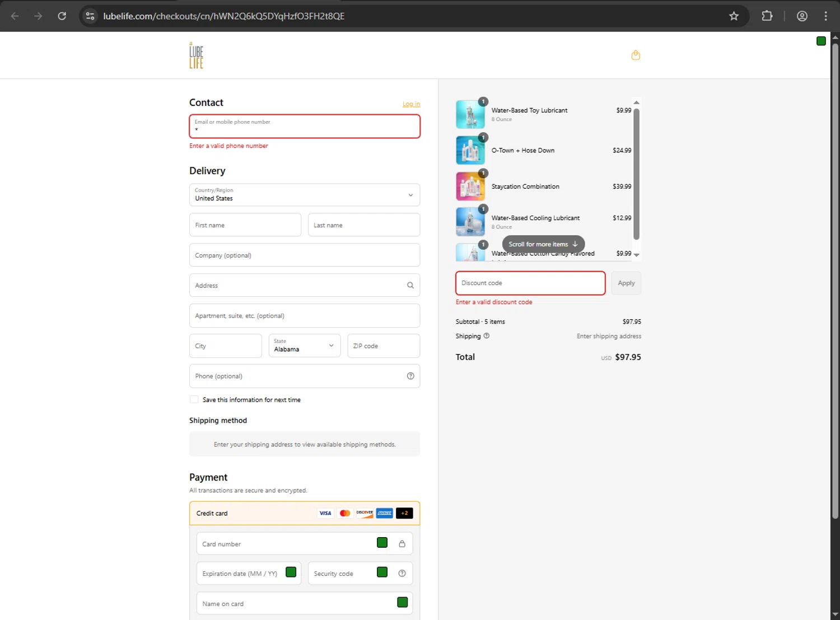Click the ZIP code field
The image size is (840, 620).
click(x=384, y=346)
